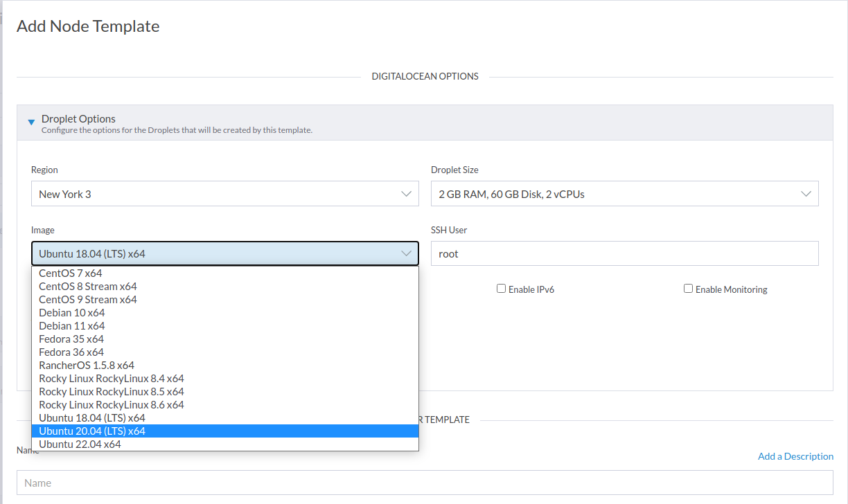
Task: Select CentOS 9 Stream x64 image
Action: (87, 299)
